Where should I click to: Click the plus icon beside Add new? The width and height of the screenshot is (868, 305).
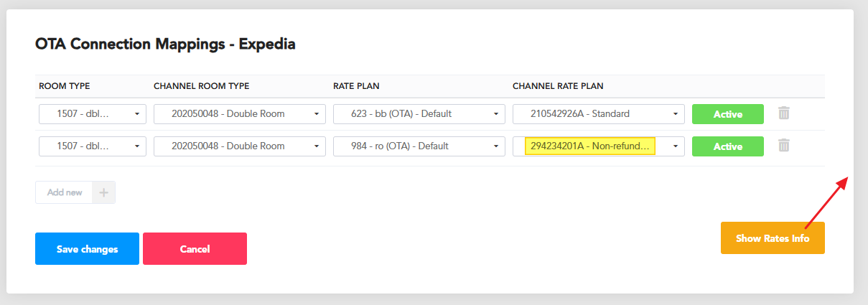(103, 192)
